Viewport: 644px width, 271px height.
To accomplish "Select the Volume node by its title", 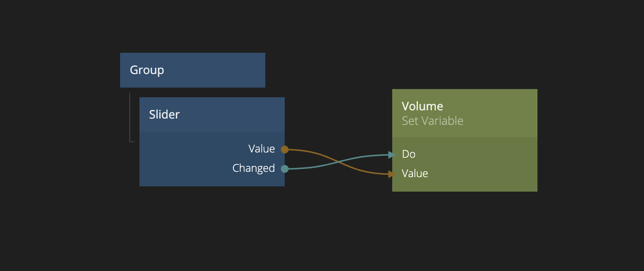I will [422, 106].
